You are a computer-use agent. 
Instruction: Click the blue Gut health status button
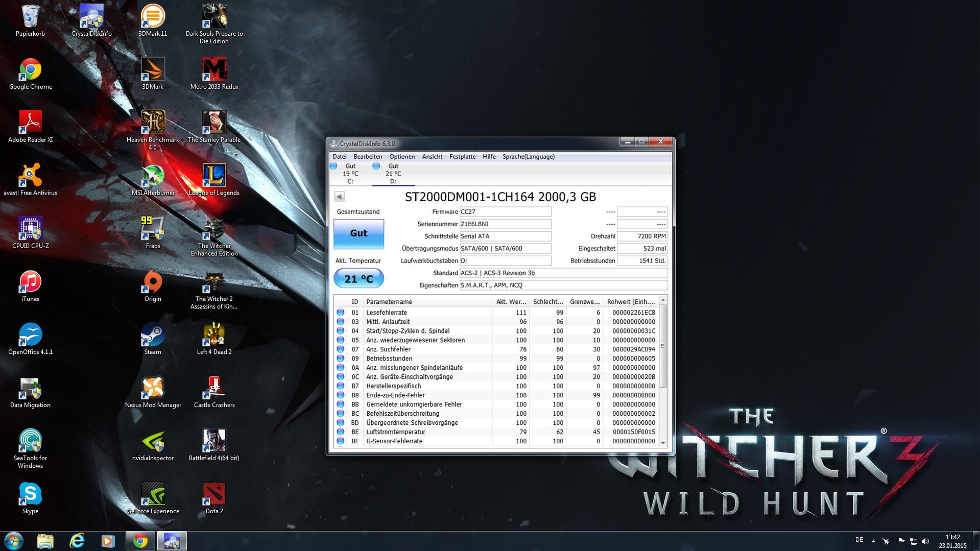(358, 233)
